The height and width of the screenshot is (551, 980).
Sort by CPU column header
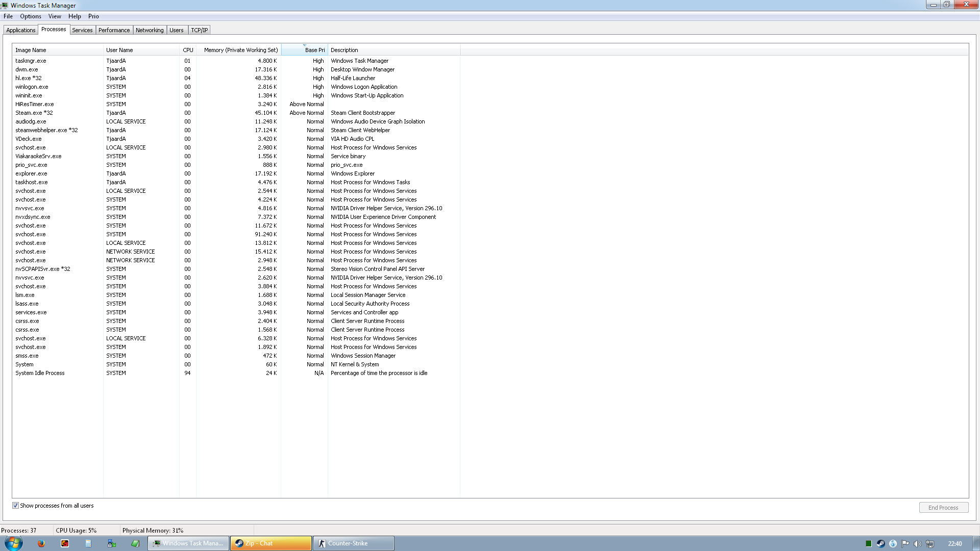pos(188,50)
